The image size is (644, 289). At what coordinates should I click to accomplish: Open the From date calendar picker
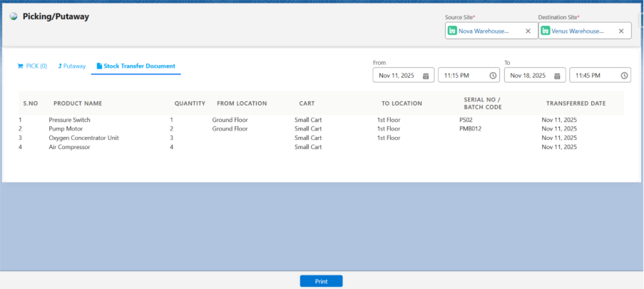coord(426,76)
